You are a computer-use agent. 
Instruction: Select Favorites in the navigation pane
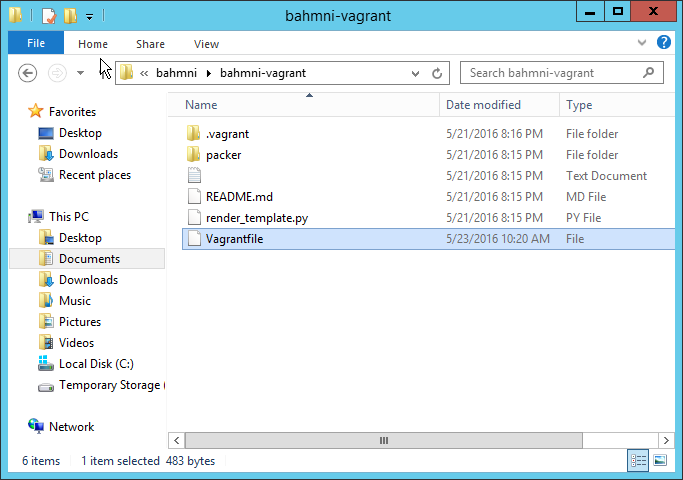72,112
